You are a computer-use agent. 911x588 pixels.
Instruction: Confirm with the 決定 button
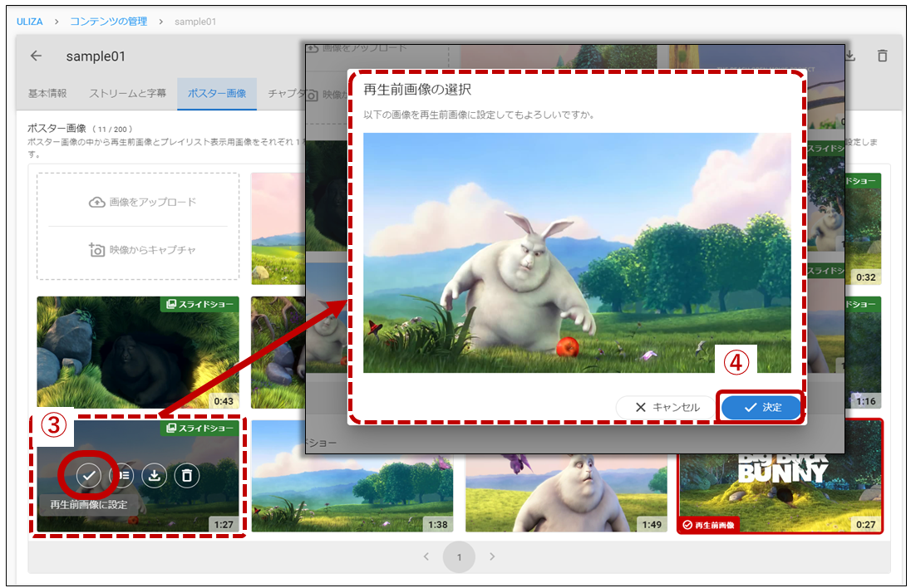coord(761,408)
